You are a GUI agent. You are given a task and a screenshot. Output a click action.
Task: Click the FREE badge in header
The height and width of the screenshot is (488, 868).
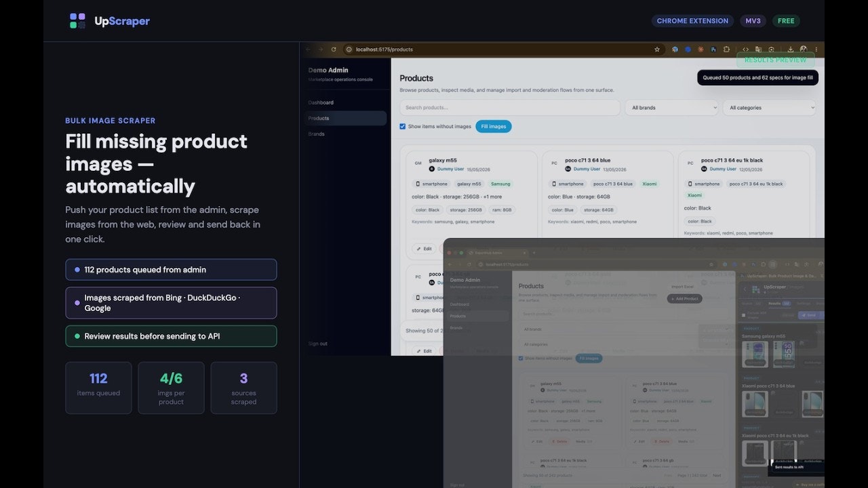click(786, 21)
